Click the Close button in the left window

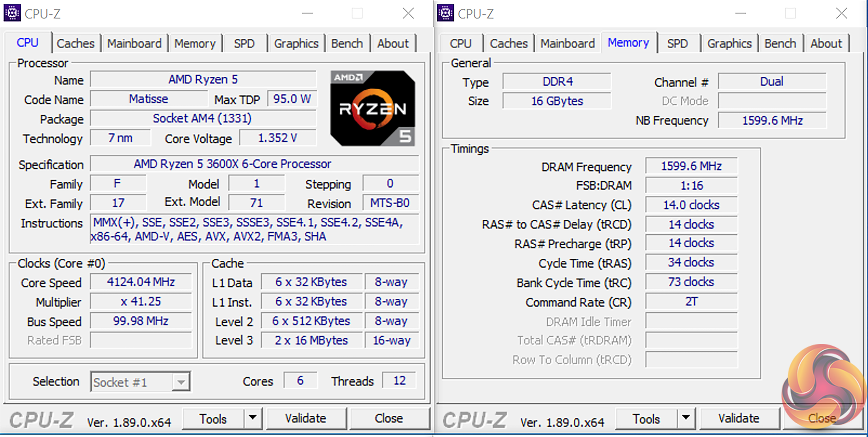pyautogui.click(x=389, y=418)
